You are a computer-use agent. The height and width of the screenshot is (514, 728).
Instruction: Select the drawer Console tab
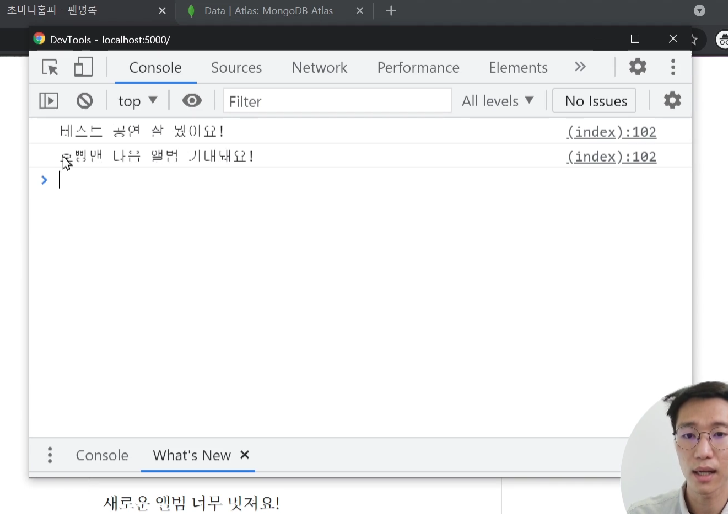102,455
